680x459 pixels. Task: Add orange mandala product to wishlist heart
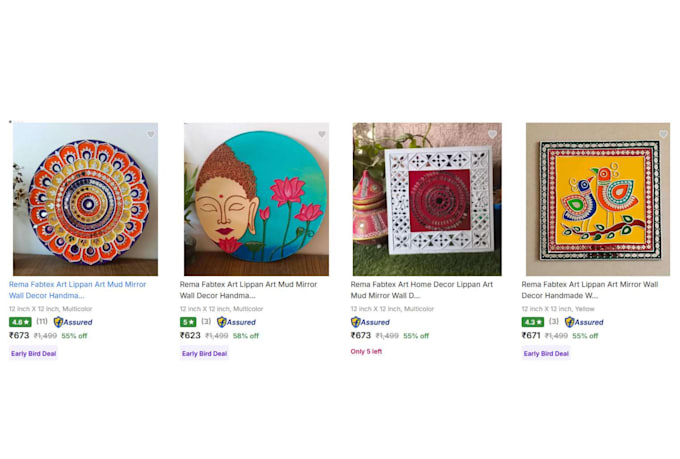tap(150, 134)
